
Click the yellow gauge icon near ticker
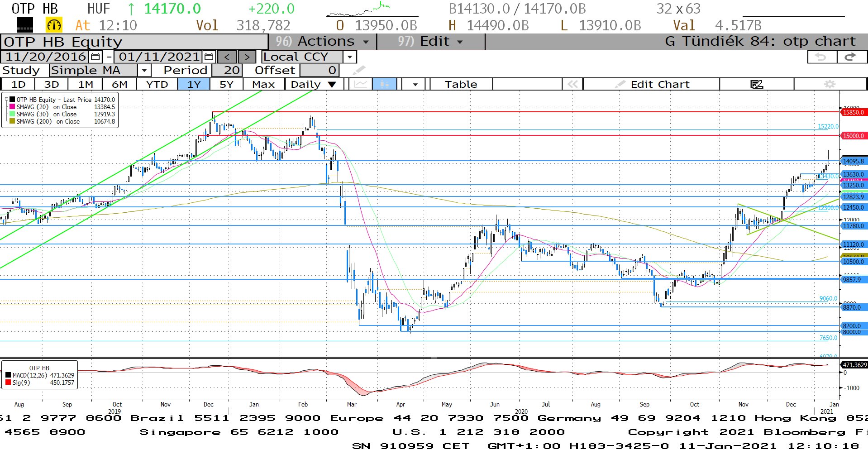[x=54, y=25]
